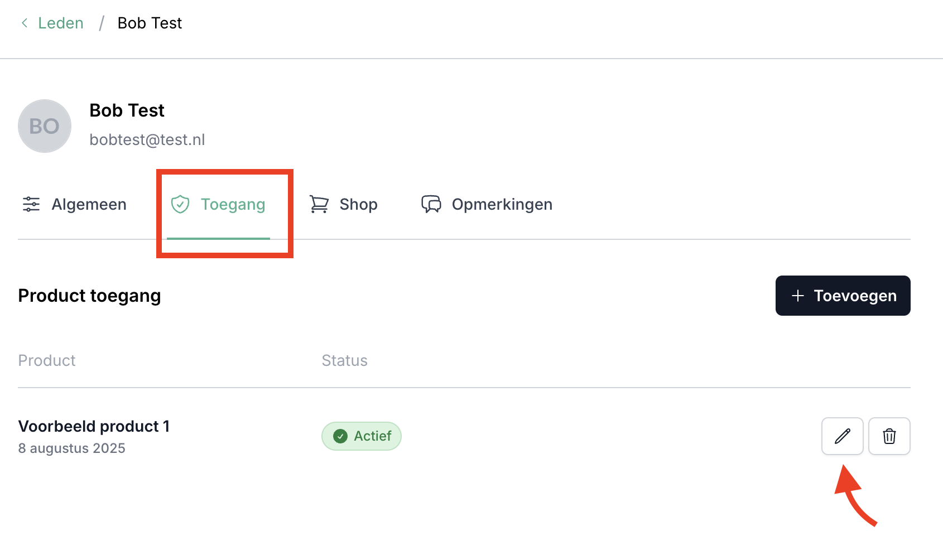Select the Voorbeeld product 1 row
Viewport: 943px width, 560px height.
(94, 427)
